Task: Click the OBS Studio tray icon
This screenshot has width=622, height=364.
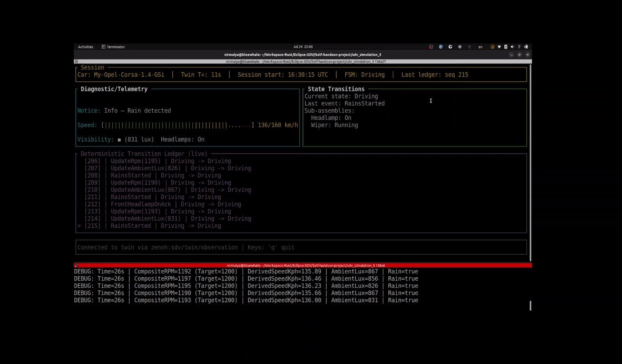Action: (431, 47)
